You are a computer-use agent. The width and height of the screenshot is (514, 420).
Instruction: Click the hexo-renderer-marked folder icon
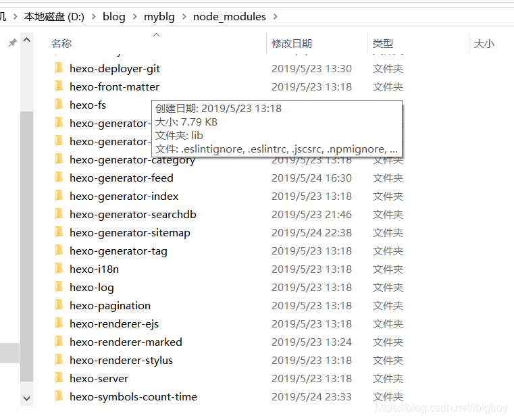pyautogui.click(x=59, y=342)
